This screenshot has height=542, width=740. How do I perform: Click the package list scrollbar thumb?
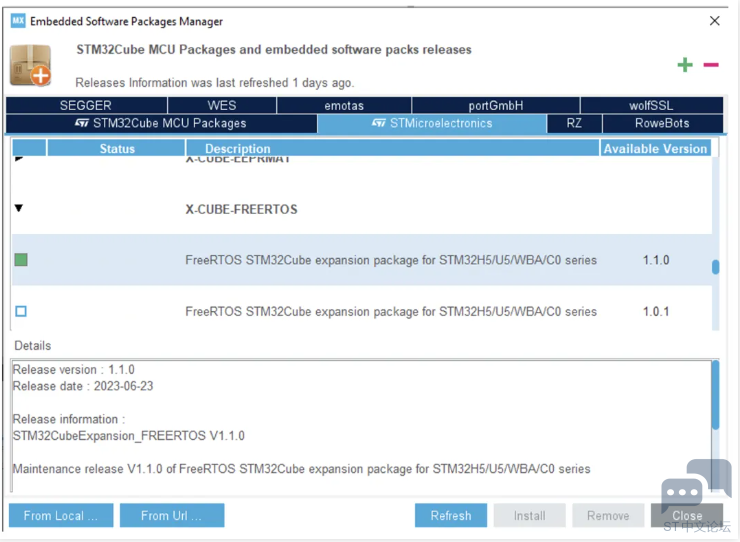coord(715,267)
